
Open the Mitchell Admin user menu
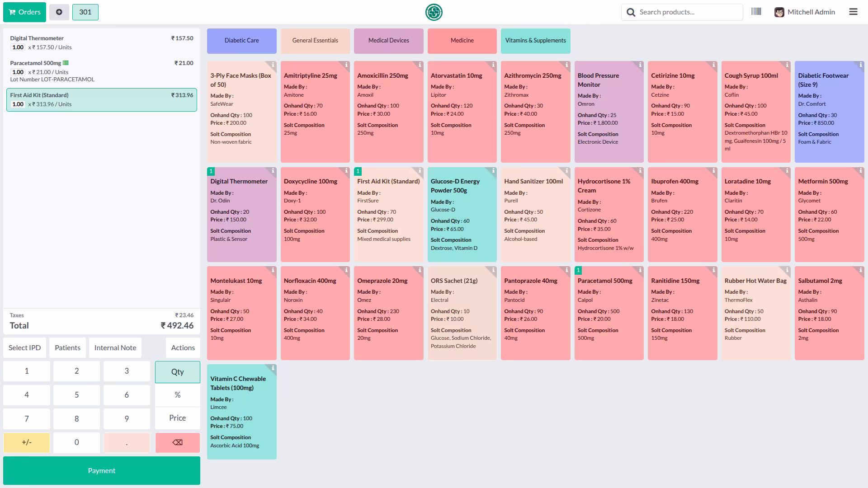805,12
